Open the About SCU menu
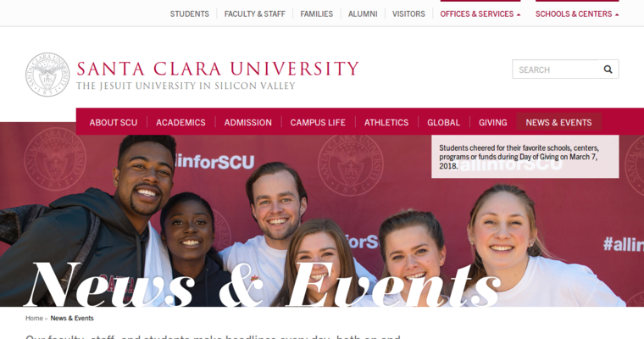 click(114, 122)
